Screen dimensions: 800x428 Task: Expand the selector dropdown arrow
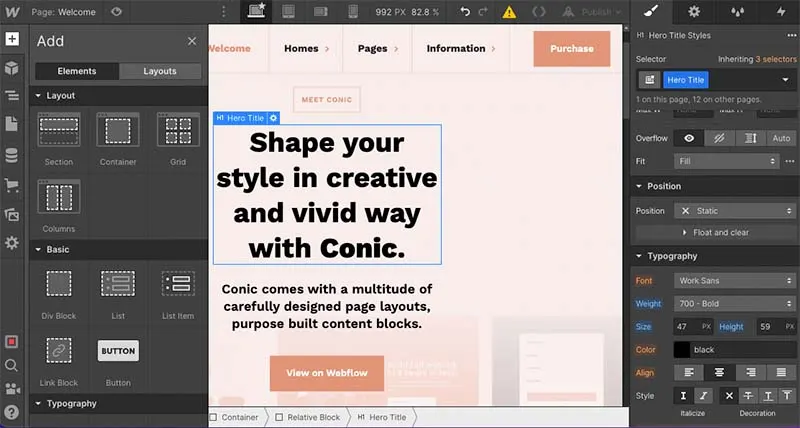pos(785,80)
